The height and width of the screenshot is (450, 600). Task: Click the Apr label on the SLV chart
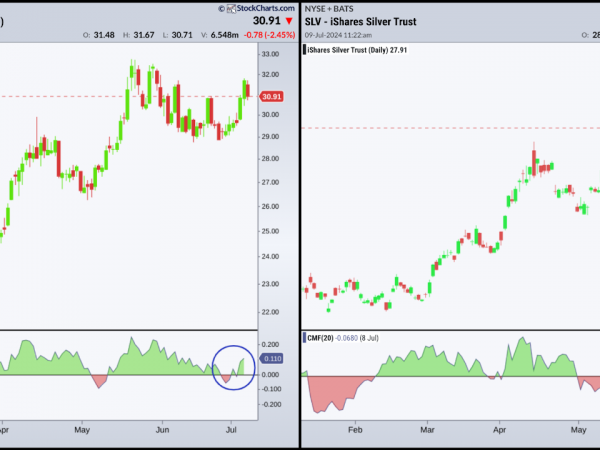pos(499,430)
